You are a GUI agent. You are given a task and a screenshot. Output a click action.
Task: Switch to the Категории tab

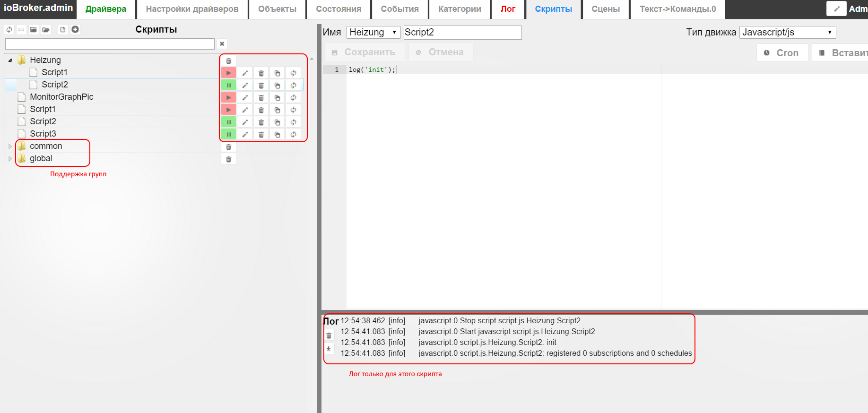click(460, 9)
